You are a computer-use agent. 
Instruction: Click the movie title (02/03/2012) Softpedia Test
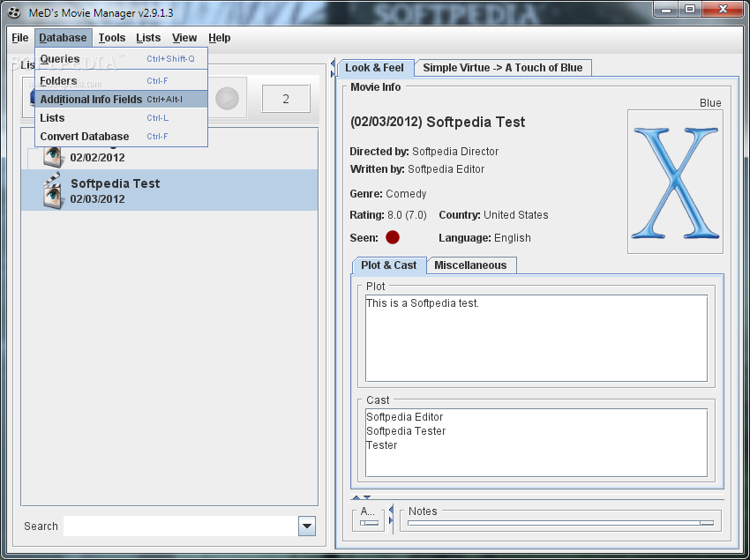click(x=438, y=122)
